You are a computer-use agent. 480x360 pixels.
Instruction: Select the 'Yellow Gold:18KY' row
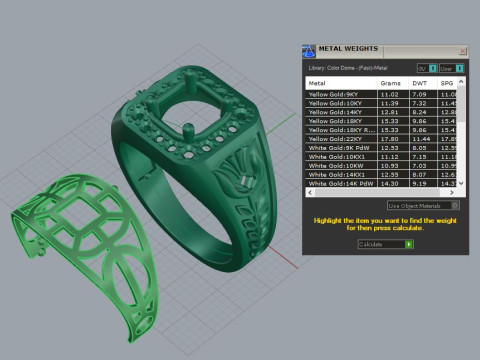click(x=381, y=121)
